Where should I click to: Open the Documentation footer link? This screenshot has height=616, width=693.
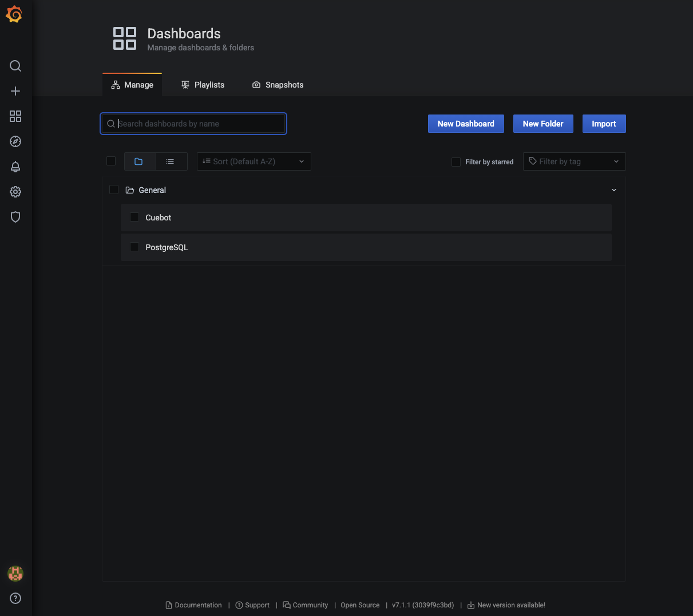tap(193, 605)
